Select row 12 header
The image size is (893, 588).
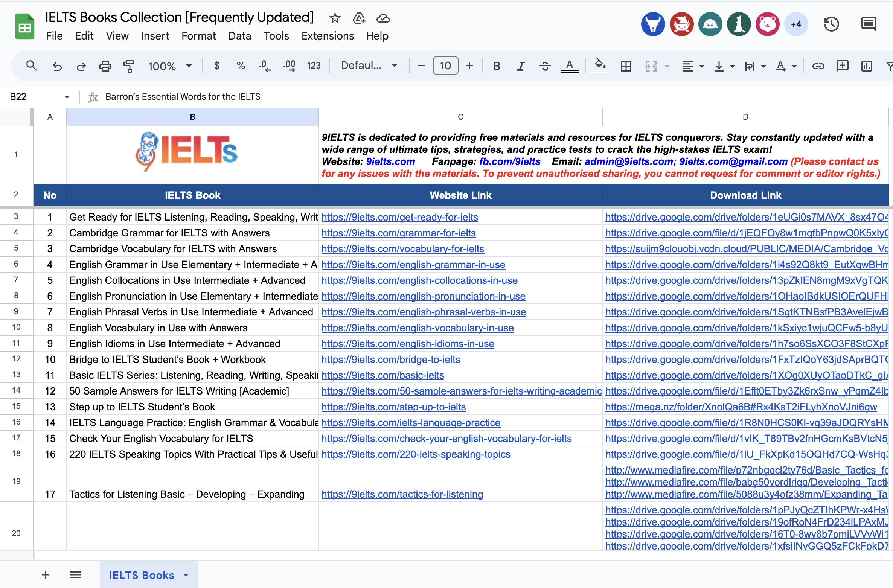[16, 359]
